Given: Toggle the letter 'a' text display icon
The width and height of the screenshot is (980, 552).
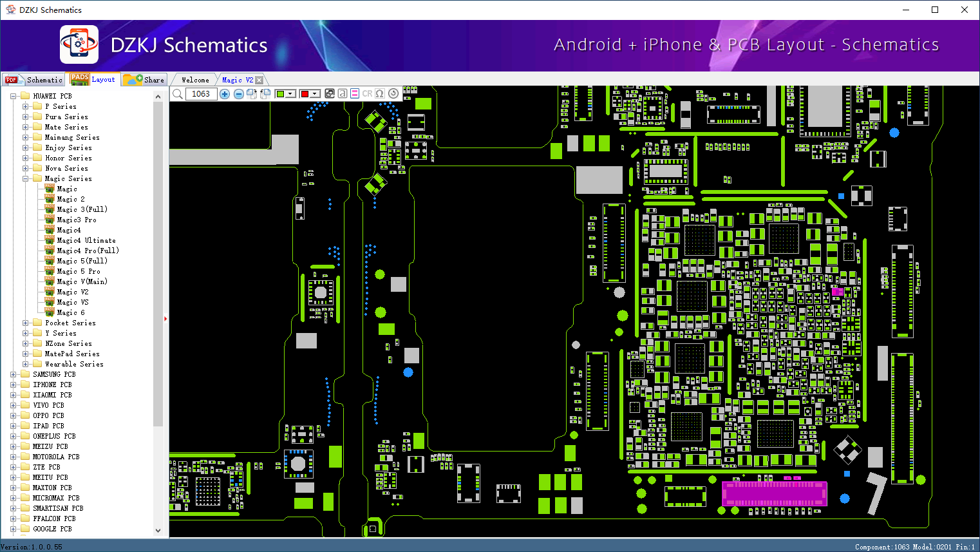Looking at the screenshot, I should (342, 93).
